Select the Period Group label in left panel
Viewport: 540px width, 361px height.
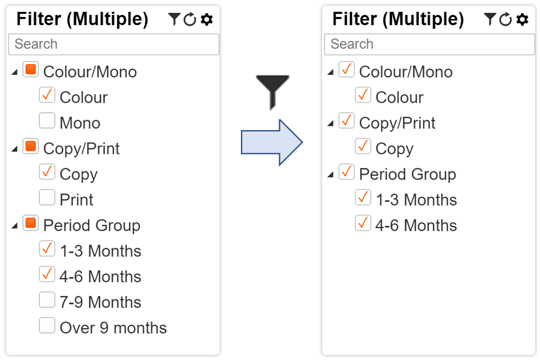(92, 226)
